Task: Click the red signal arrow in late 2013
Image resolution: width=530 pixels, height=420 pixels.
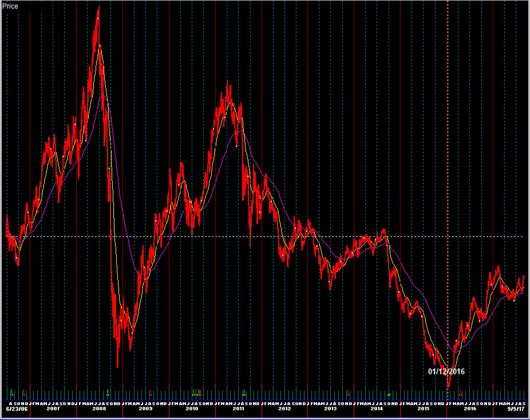Action: click(348, 393)
